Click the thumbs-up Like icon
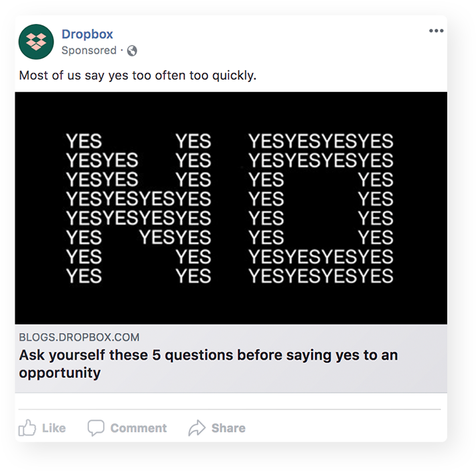 click(27, 428)
